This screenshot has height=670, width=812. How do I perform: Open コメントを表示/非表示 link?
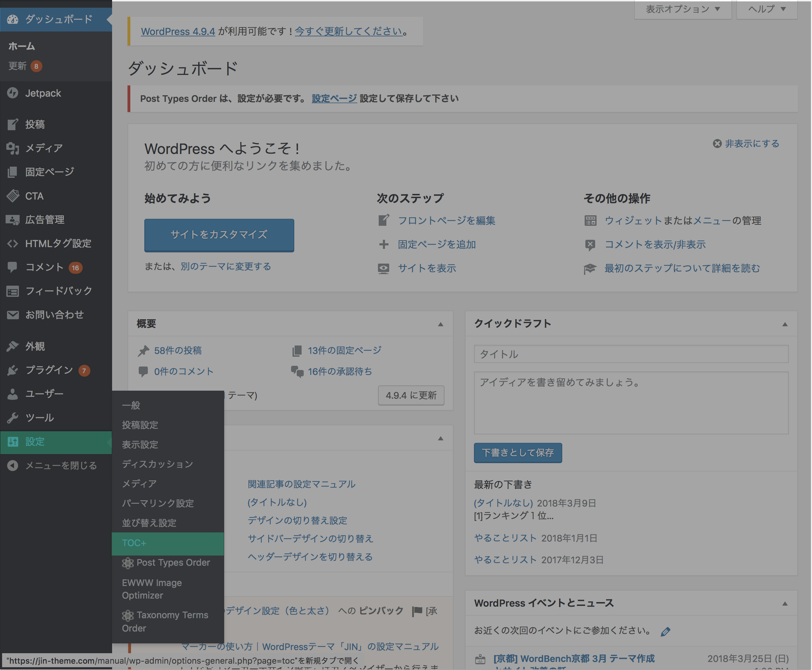[655, 244]
